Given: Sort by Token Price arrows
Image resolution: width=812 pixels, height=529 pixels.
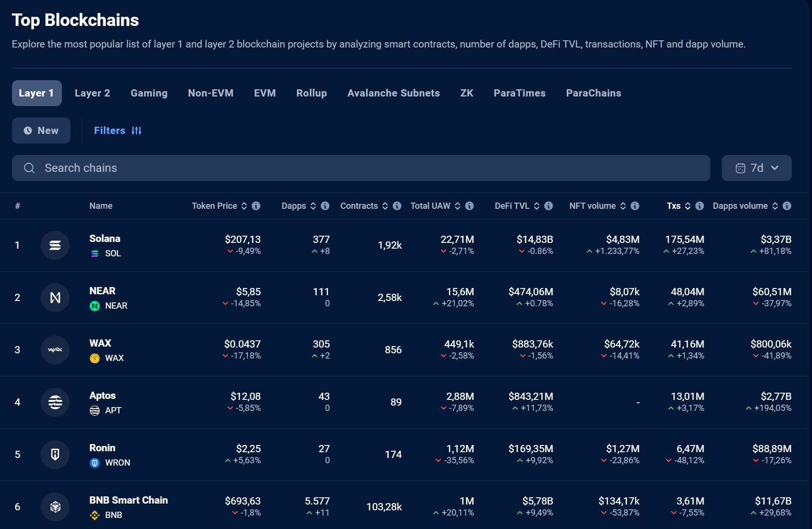Looking at the screenshot, I should click(244, 206).
